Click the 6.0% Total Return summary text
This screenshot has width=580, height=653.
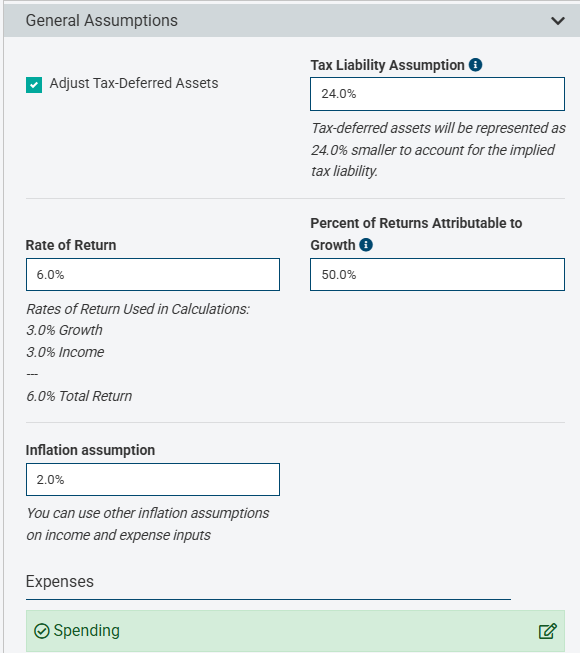tap(79, 396)
